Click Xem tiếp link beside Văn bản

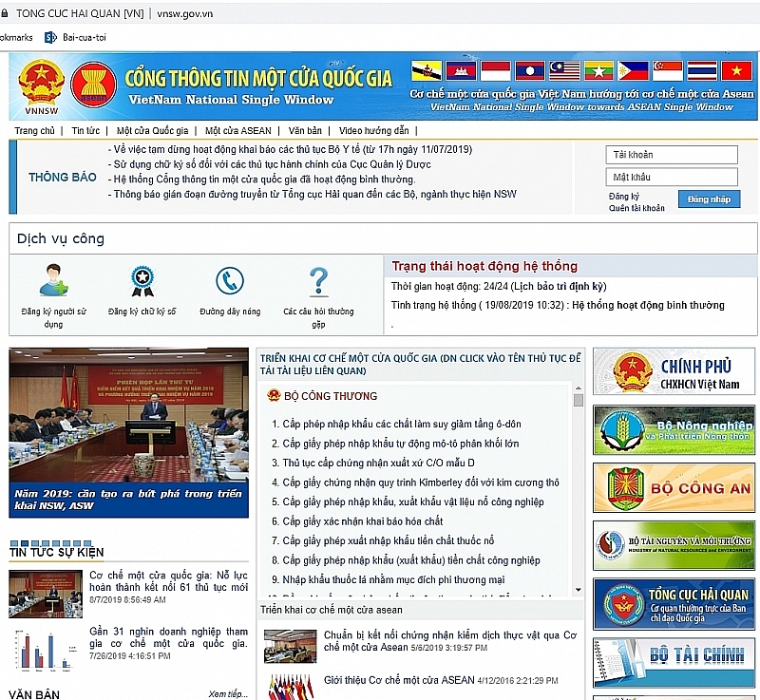(228, 694)
